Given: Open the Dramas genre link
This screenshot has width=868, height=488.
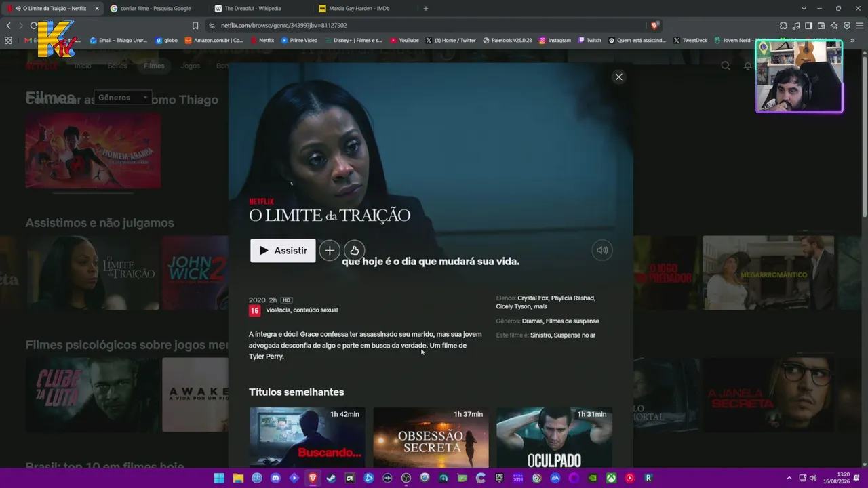Looking at the screenshot, I should click(x=533, y=321).
